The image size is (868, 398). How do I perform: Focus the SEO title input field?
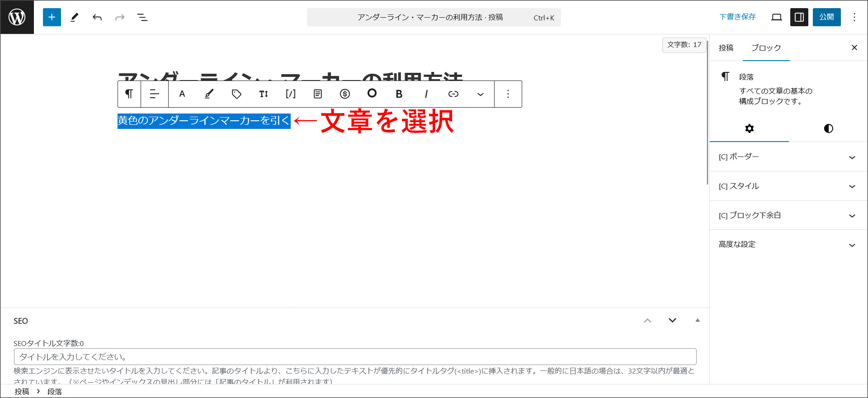click(355, 357)
